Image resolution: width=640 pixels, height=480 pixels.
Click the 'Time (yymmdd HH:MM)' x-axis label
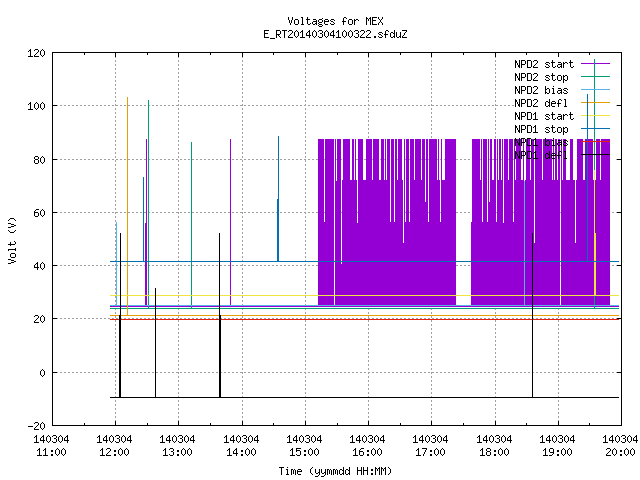335,471
